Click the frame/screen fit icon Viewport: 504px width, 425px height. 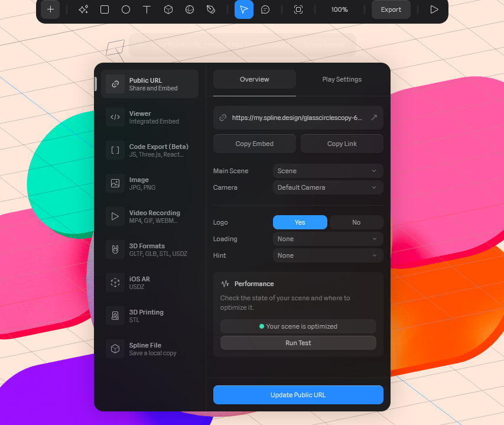pyautogui.click(x=298, y=9)
